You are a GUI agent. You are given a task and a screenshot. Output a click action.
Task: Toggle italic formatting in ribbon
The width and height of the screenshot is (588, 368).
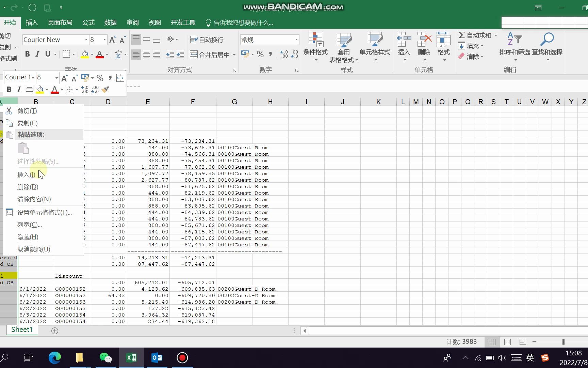coord(37,54)
